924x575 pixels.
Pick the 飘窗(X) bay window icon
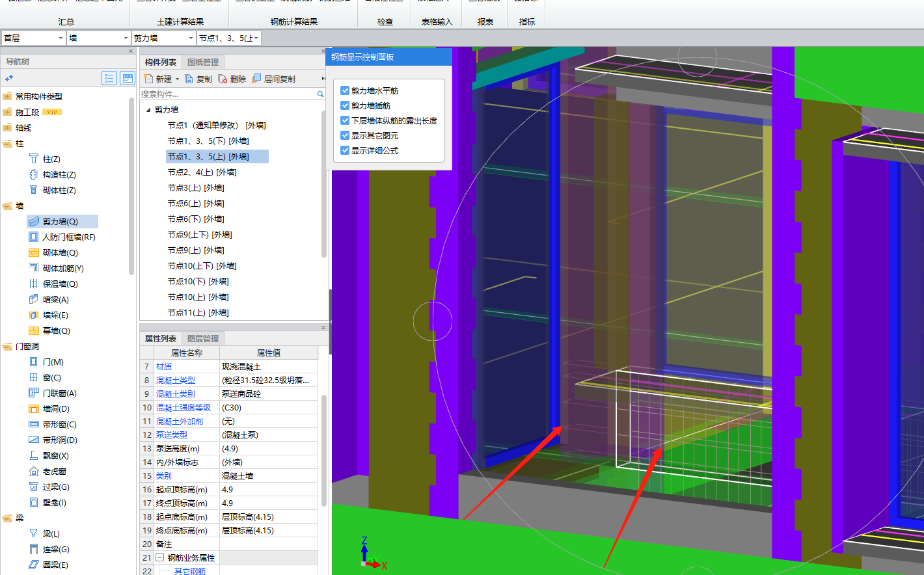click(34, 455)
